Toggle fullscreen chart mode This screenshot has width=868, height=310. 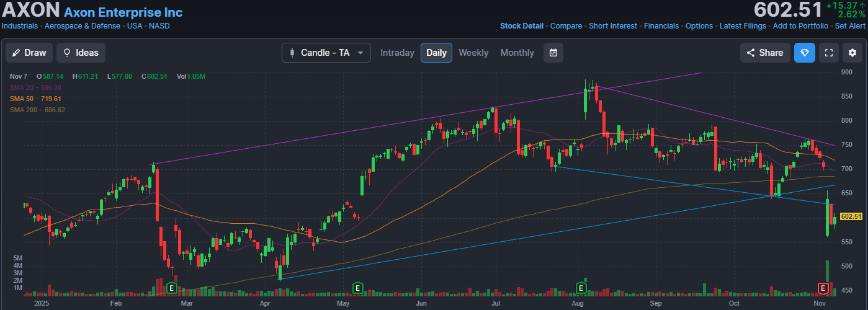pos(828,53)
